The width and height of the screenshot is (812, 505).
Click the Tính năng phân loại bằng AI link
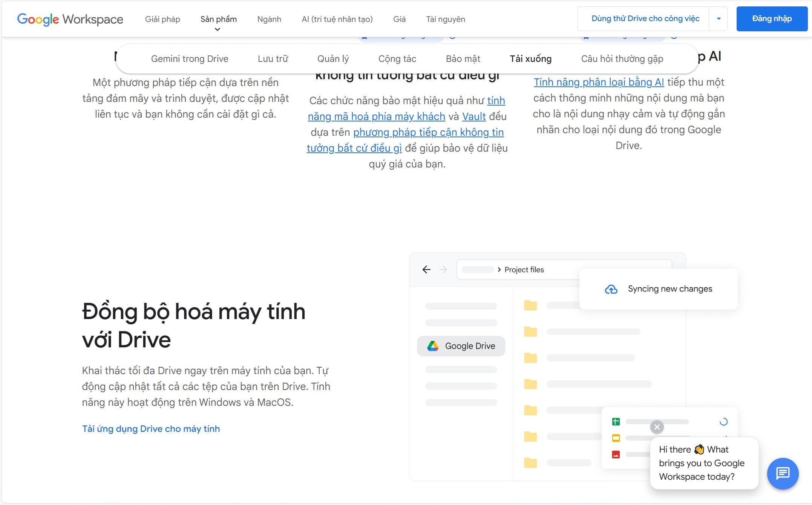coord(599,81)
